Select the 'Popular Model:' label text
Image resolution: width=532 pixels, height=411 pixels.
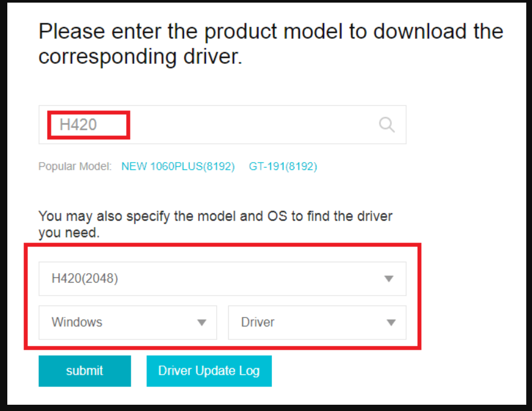[x=75, y=166]
